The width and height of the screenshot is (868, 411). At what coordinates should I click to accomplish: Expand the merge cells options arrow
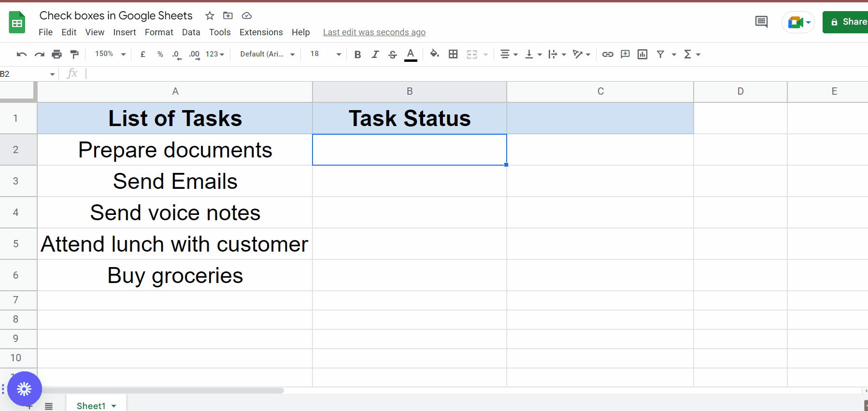click(485, 55)
